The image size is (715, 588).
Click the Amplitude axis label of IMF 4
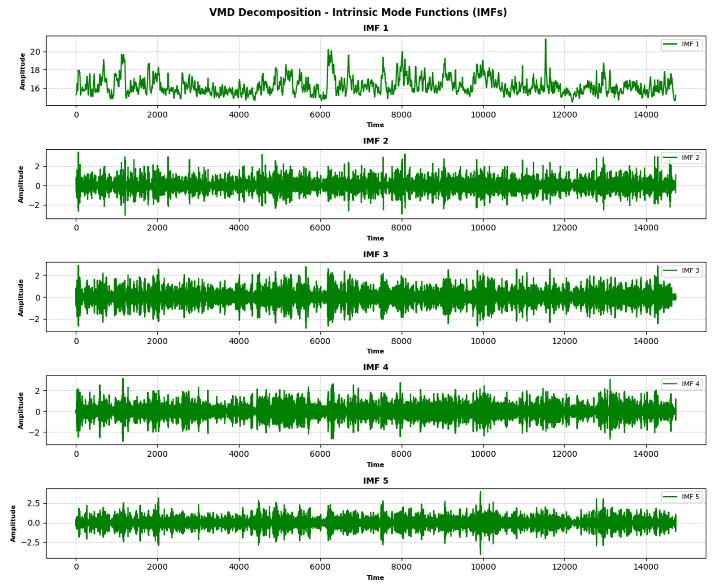coord(21,410)
